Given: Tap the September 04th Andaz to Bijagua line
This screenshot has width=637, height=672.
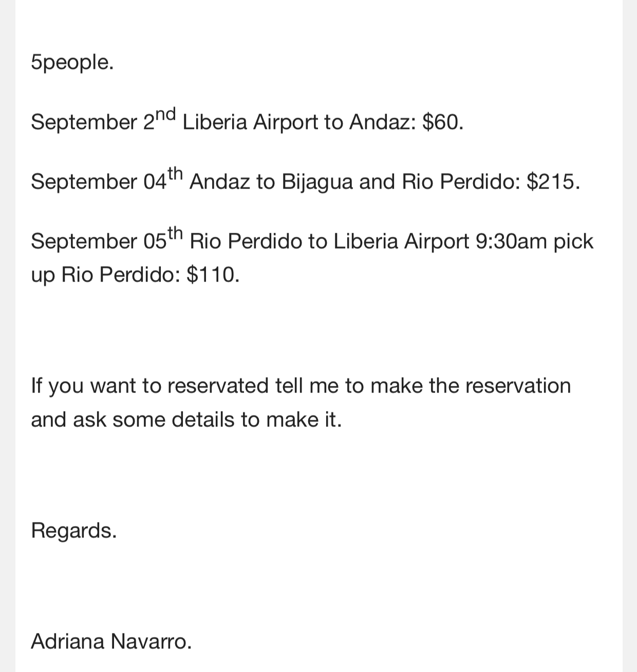Looking at the screenshot, I should tap(306, 180).
